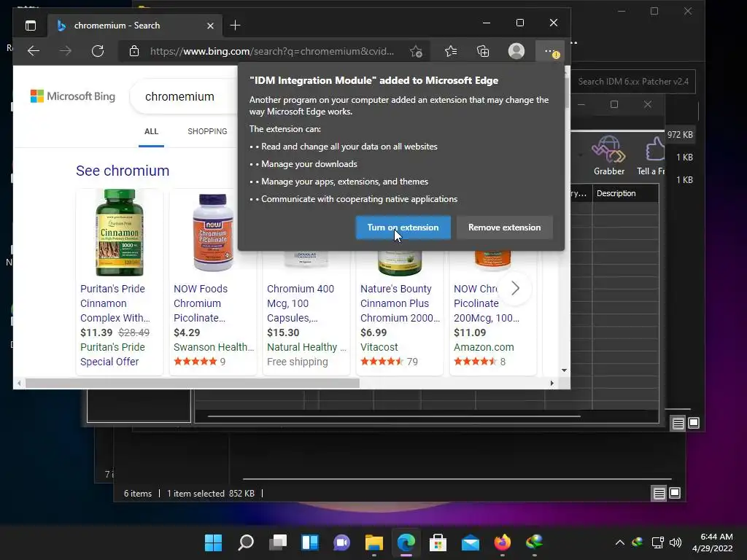Select the ALL search results tab
The width and height of the screenshot is (747, 560).
pyautogui.click(x=151, y=131)
